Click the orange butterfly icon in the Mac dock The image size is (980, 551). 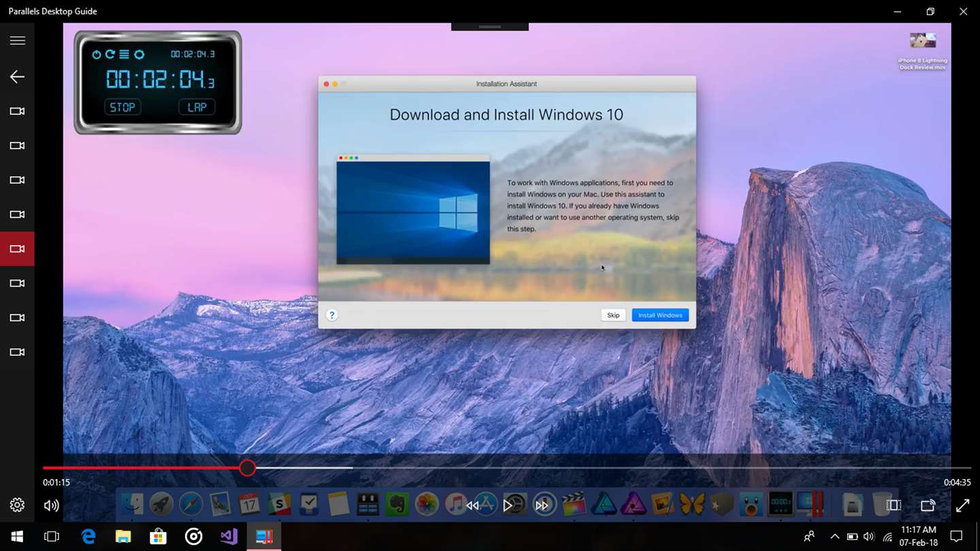692,504
